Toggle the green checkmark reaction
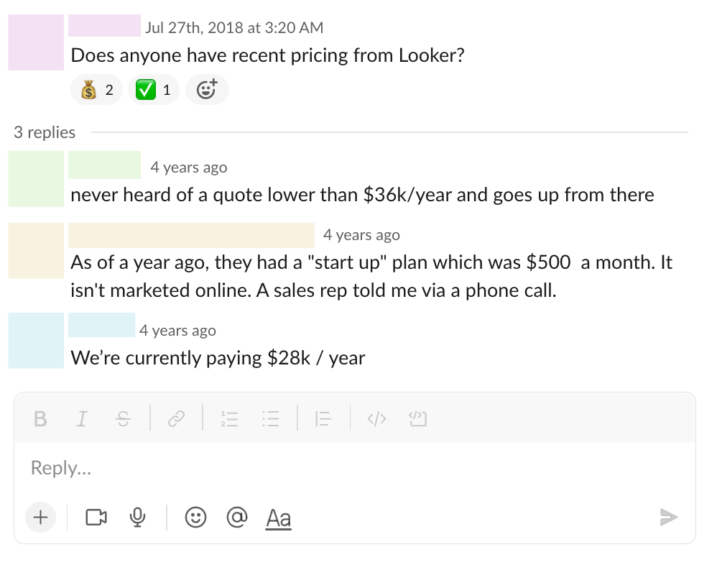This screenshot has height=588, width=717. point(154,91)
